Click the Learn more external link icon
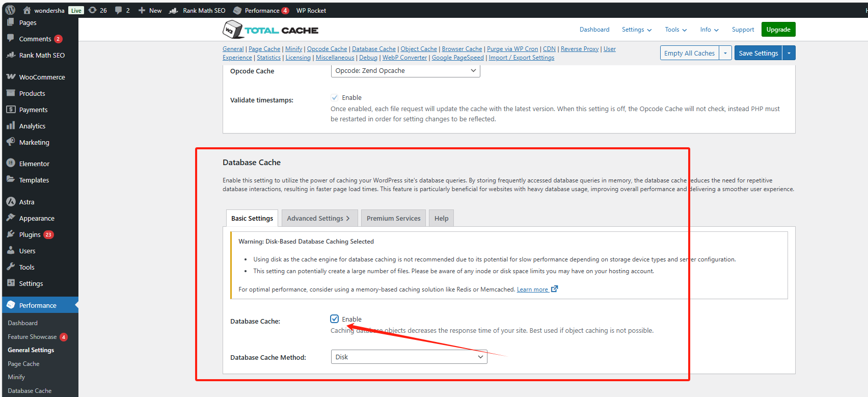The height and width of the screenshot is (397, 868). pos(554,289)
